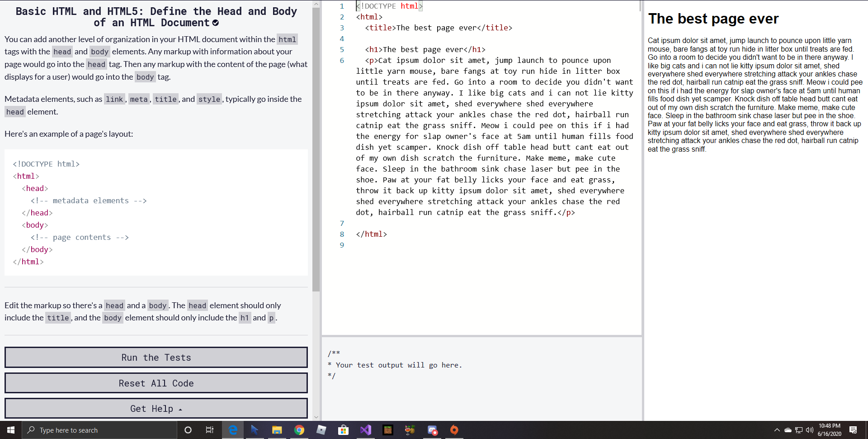Click the challenge completed checkmark icon
868x439 pixels.
tap(216, 23)
